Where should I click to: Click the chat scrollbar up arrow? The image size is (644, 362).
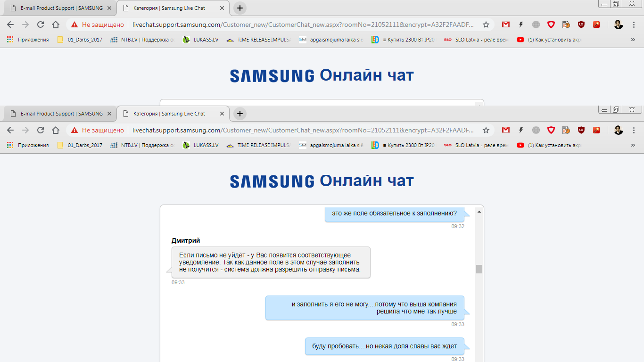pyautogui.click(x=479, y=212)
